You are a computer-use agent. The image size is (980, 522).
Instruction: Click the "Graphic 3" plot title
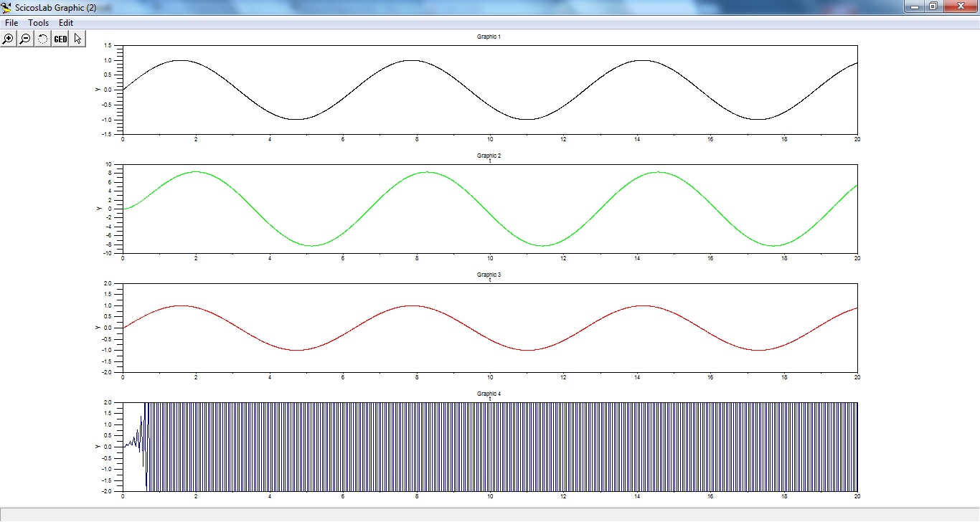pos(489,275)
